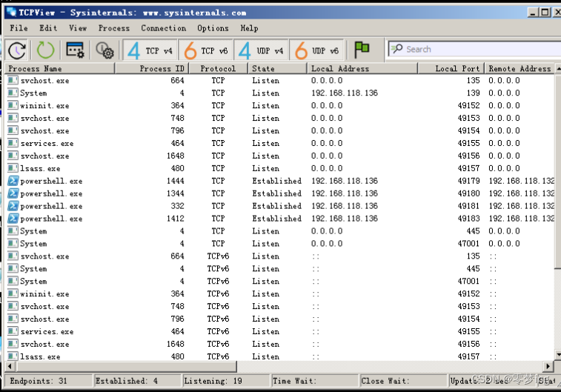Click svchost.exe icon for PID 796 TCP
561x392 pixels.
coord(13,130)
